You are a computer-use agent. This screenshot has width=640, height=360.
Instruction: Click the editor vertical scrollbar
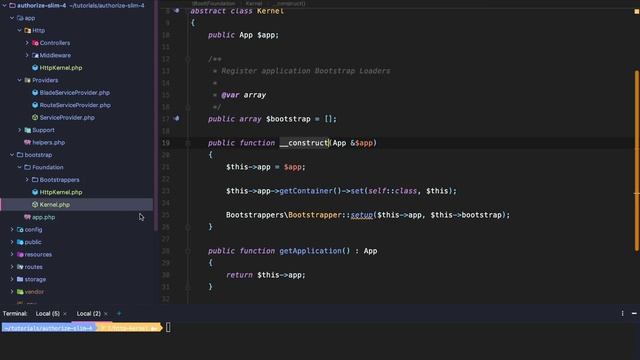pyautogui.click(x=637, y=160)
